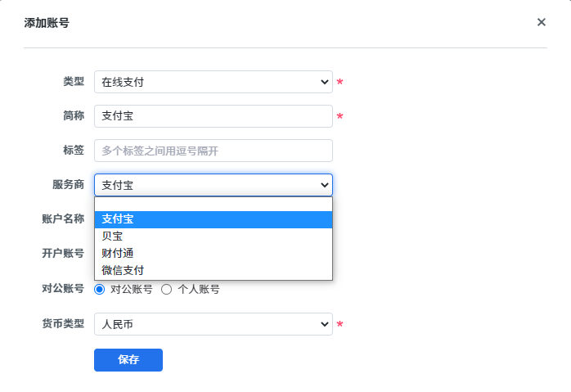Select the 对公账号 radio button
Screen dimensions: 571x392
100,289
